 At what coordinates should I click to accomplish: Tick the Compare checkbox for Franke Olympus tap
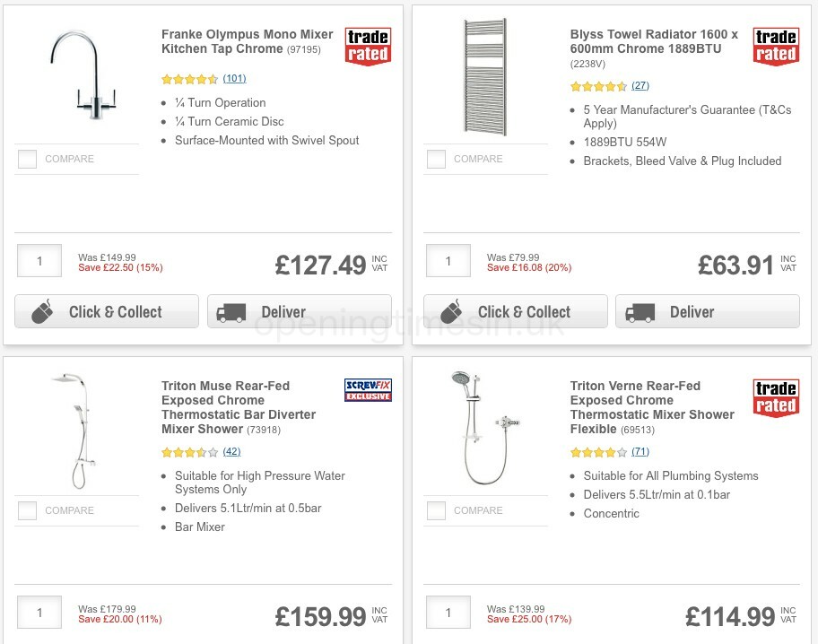(27, 159)
